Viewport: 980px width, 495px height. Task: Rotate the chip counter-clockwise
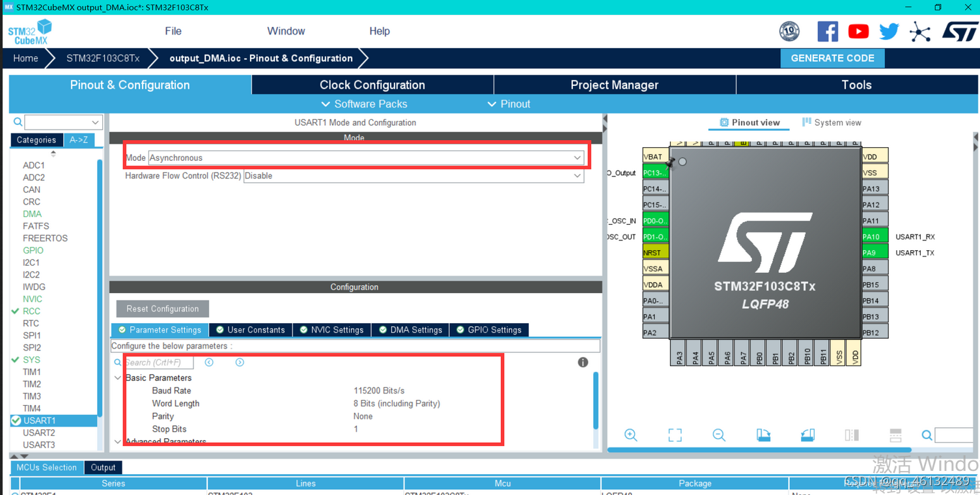807,435
